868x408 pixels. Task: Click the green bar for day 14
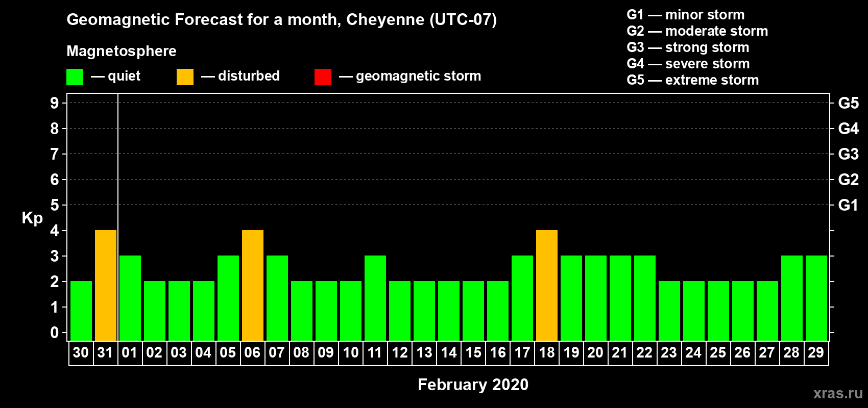[x=449, y=311]
